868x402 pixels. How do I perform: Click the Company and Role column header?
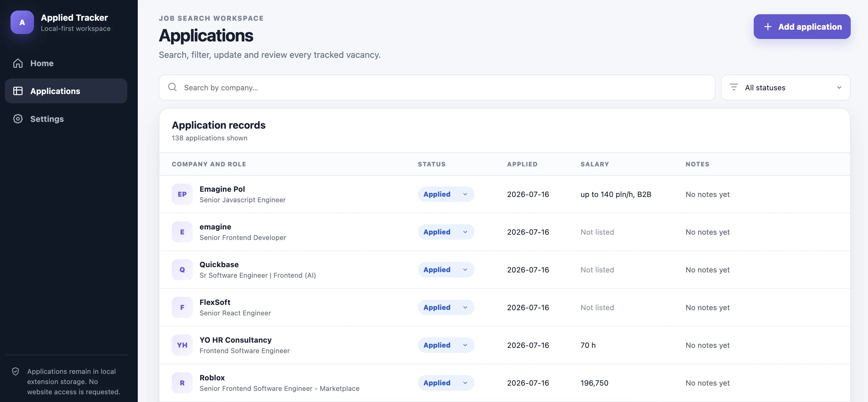click(x=209, y=164)
